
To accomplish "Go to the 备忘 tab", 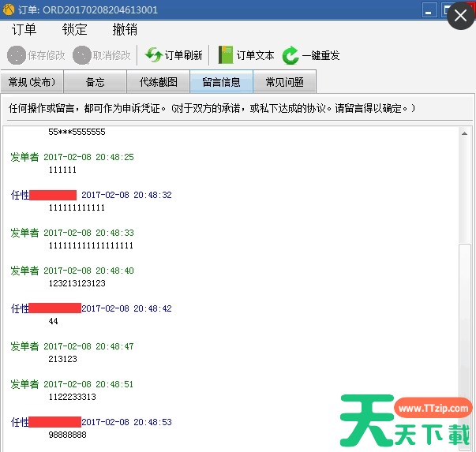I will click(95, 82).
